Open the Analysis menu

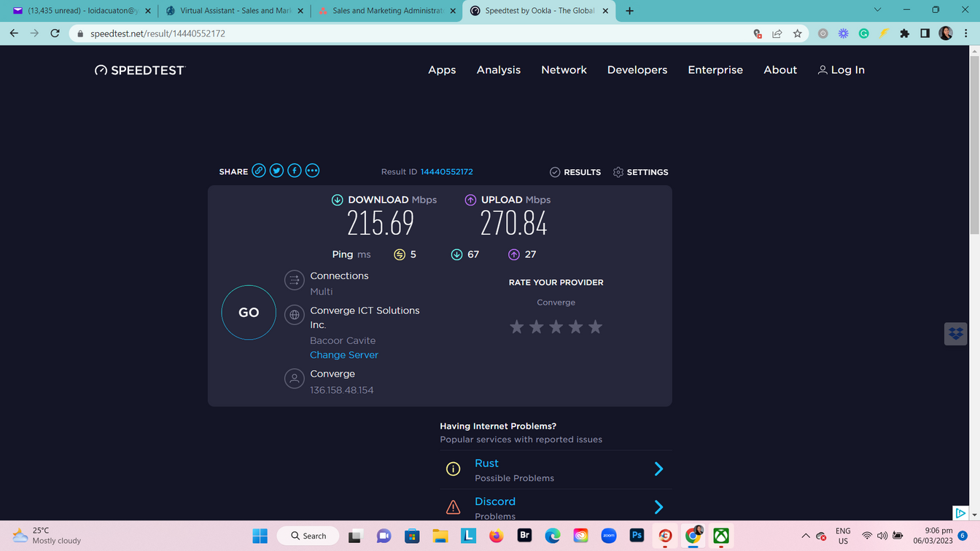tap(499, 70)
